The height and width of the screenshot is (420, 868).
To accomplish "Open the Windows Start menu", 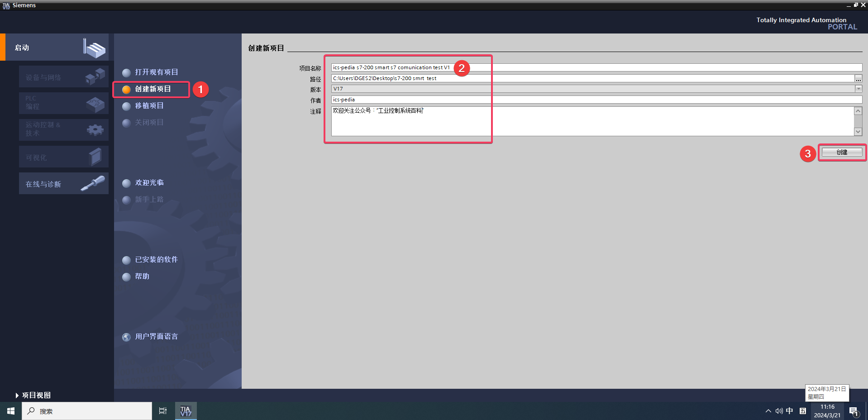I will [11, 411].
